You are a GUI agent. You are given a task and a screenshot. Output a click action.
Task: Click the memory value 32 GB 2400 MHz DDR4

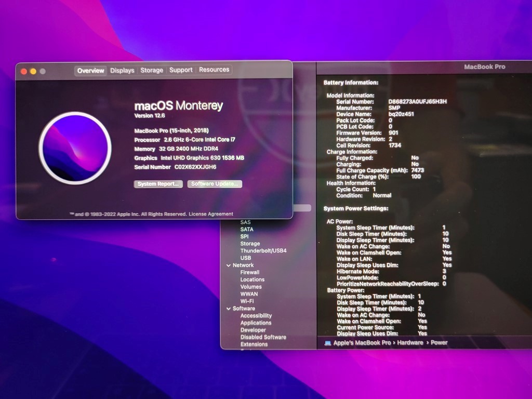point(188,149)
